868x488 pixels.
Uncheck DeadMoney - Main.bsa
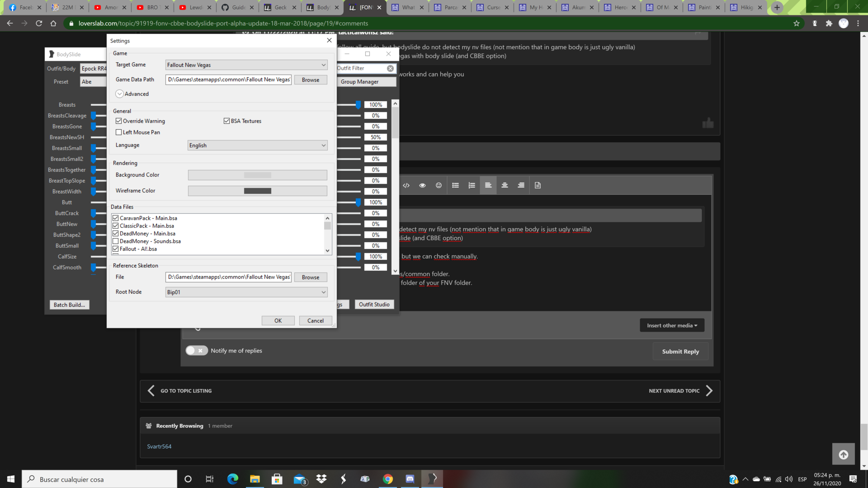[115, 234]
